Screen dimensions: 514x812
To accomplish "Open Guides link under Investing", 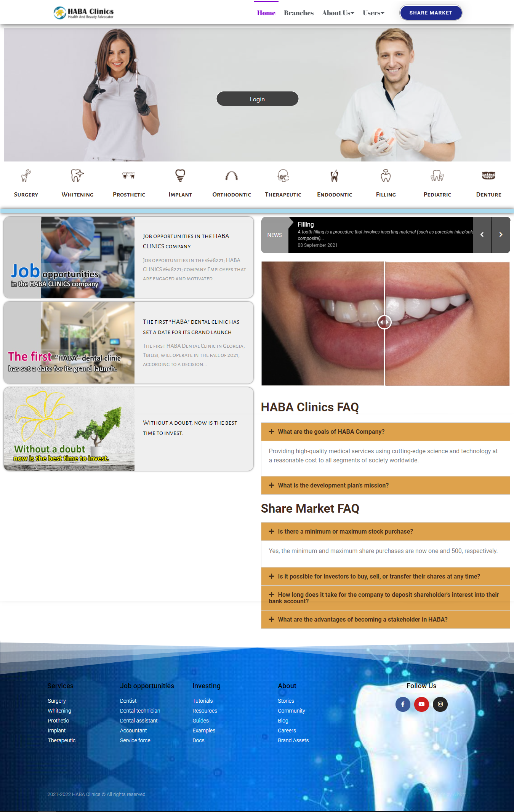I will click(x=201, y=721).
